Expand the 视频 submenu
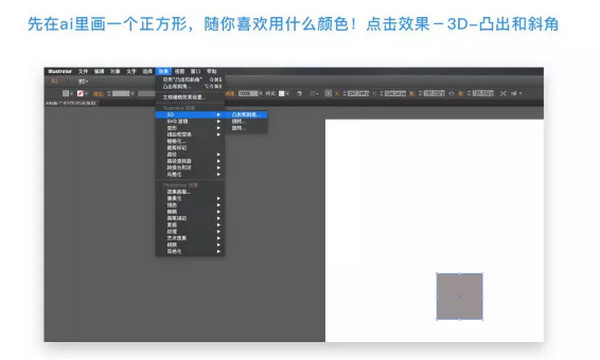The width and height of the screenshot is (600, 360). click(x=190, y=245)
